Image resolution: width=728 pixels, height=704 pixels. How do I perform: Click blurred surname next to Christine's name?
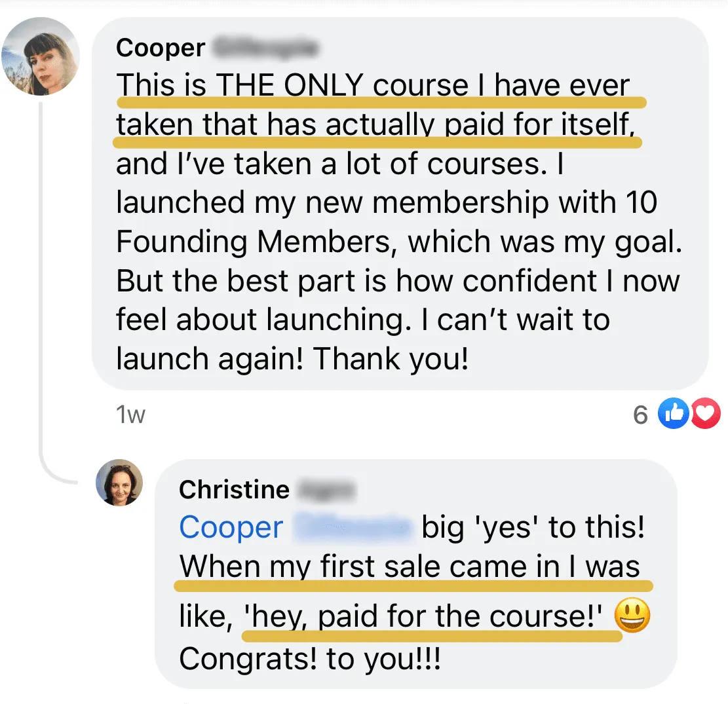click(327, 490)
